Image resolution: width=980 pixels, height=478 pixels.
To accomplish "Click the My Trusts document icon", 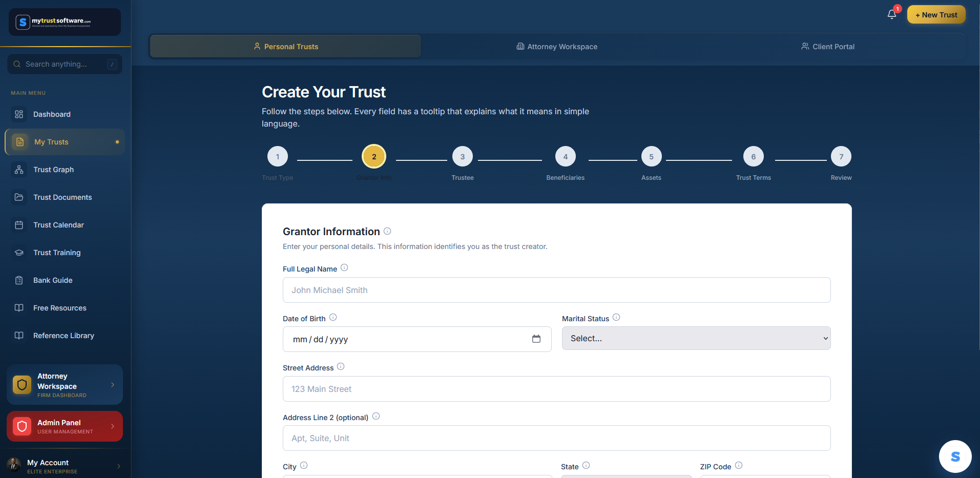I will [x=20, y=142].
